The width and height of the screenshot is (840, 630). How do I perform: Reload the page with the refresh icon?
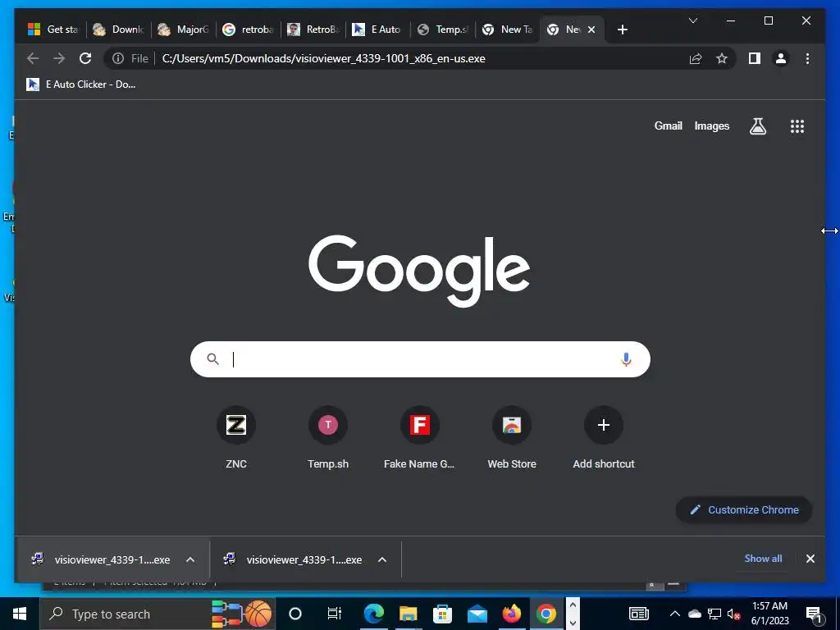point(85,58)
